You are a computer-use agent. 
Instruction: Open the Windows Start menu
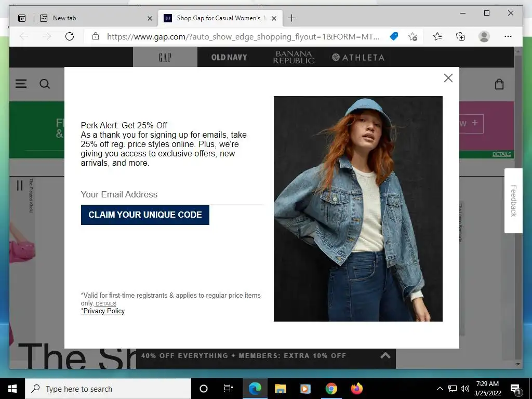pyautogui.click(x=12, y=389)
